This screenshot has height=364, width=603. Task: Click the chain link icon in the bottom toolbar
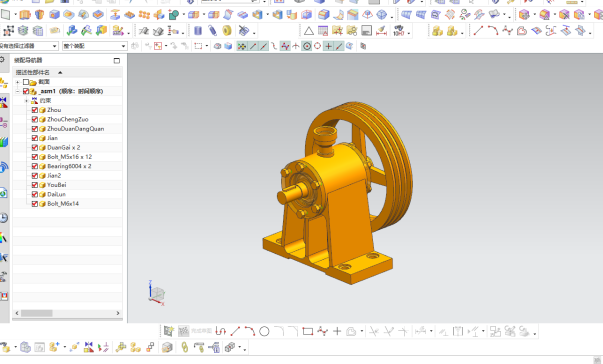click(x=185, y=347)
